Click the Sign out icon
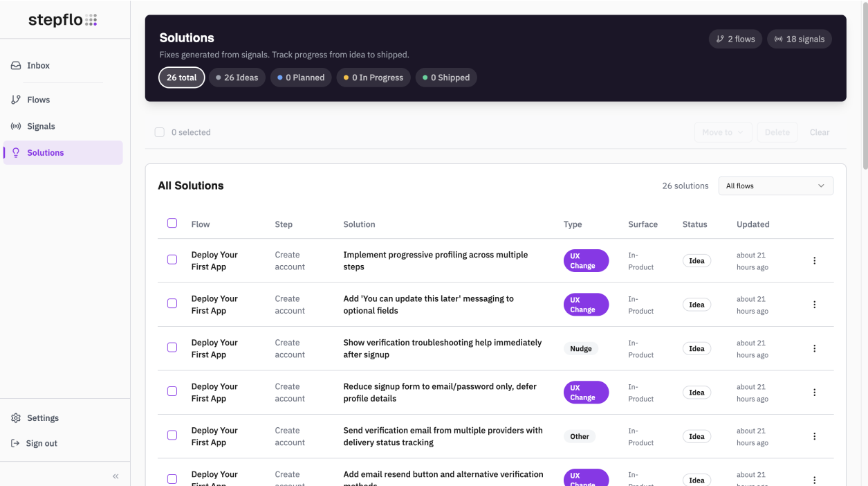Screen dimensions: 868x486 [15, 443]
